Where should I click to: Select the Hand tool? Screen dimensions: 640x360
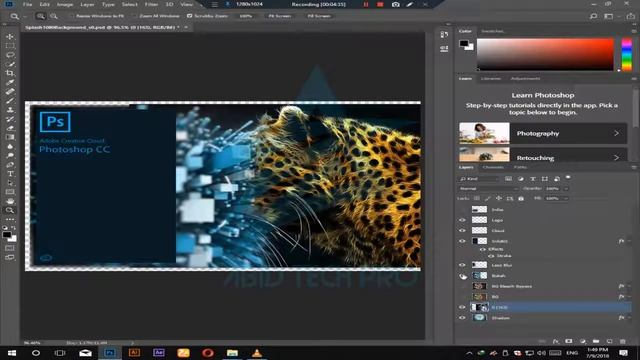point(10,201)
